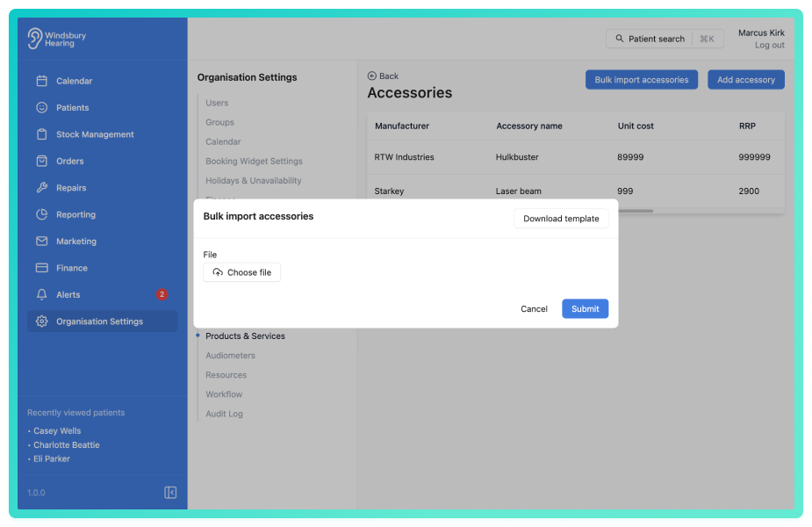Click the red alerts badge showing 2
The width and height of the screenshot is (812, 527).
pos(162,294)
